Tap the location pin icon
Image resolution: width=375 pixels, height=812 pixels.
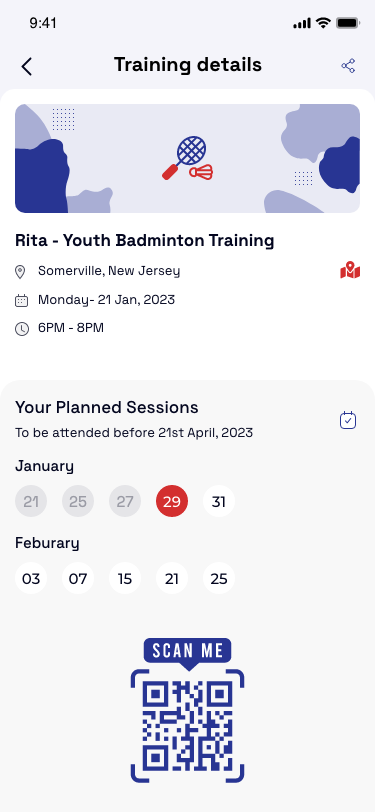pos(20,271)
